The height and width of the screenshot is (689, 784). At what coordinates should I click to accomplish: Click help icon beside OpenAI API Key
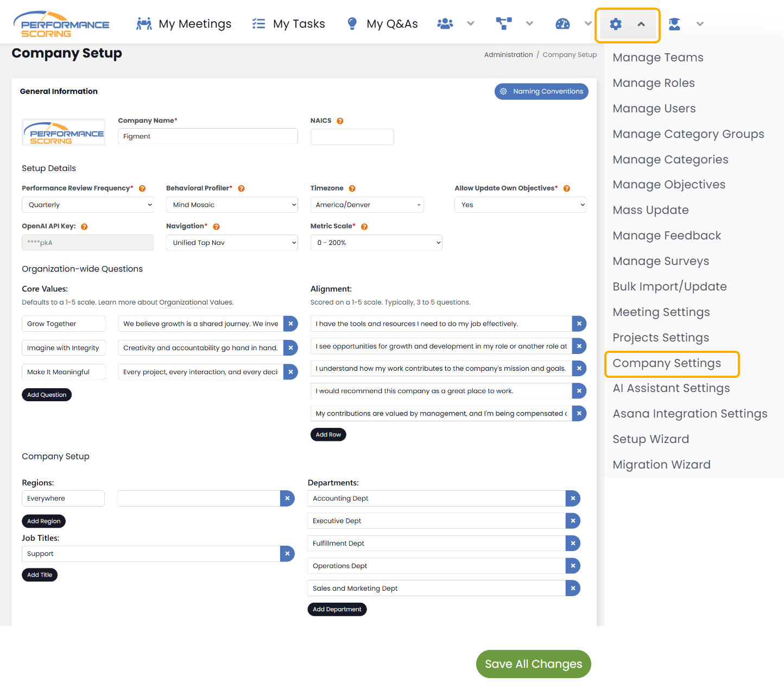coord(84,227)
